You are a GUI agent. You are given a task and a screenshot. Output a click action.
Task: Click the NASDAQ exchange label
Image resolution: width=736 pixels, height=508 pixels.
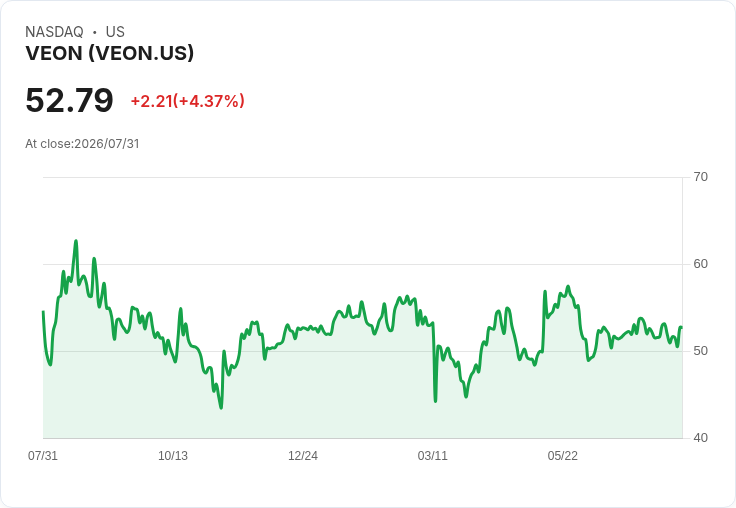point(54,32)
